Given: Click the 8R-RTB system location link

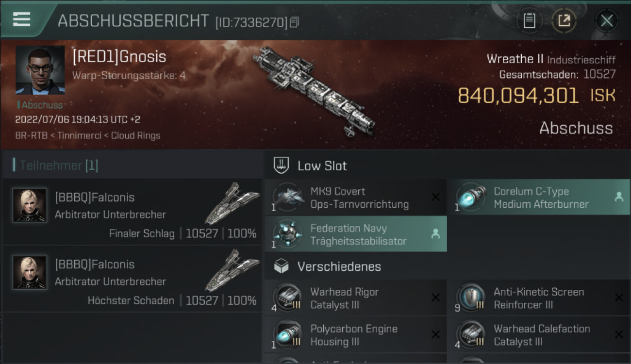Looking at the screenshot, I should tap(31, 135).
